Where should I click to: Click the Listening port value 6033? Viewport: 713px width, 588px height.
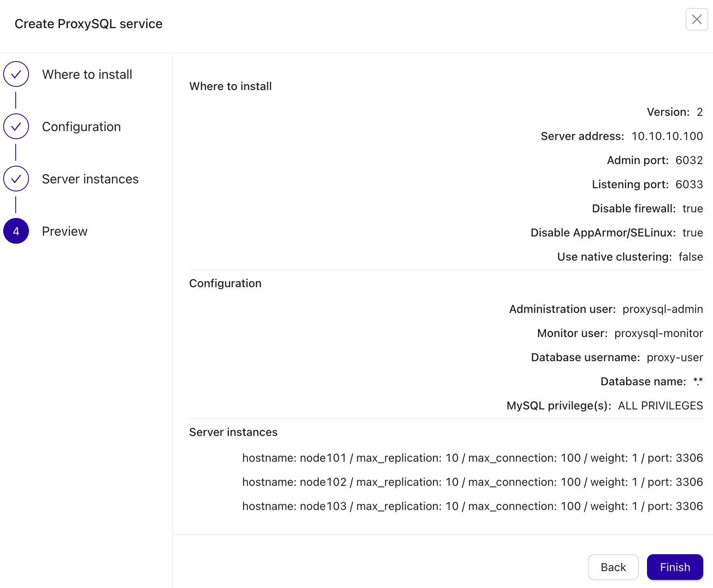689,184
